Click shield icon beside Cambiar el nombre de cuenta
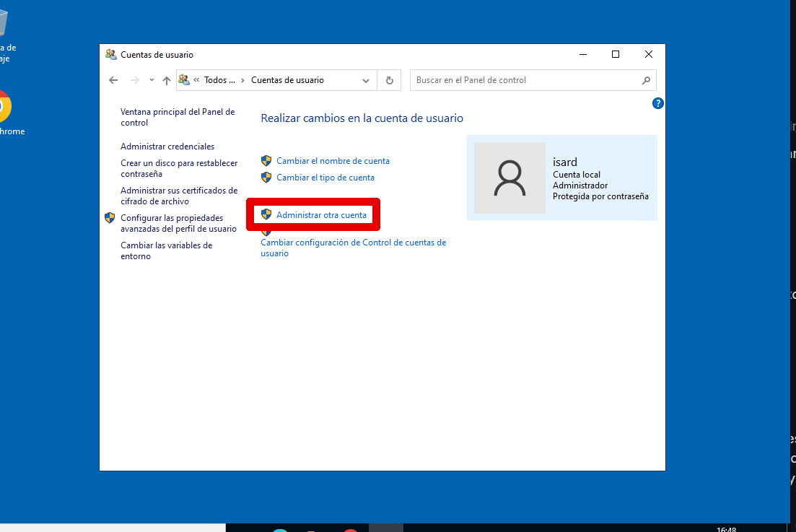The width and height of the screenshot is (796, 532). coord(266,161)
